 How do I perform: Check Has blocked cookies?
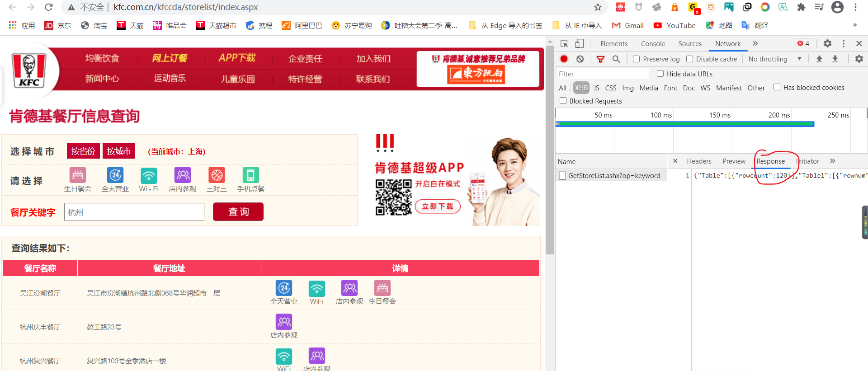point(777,87)
